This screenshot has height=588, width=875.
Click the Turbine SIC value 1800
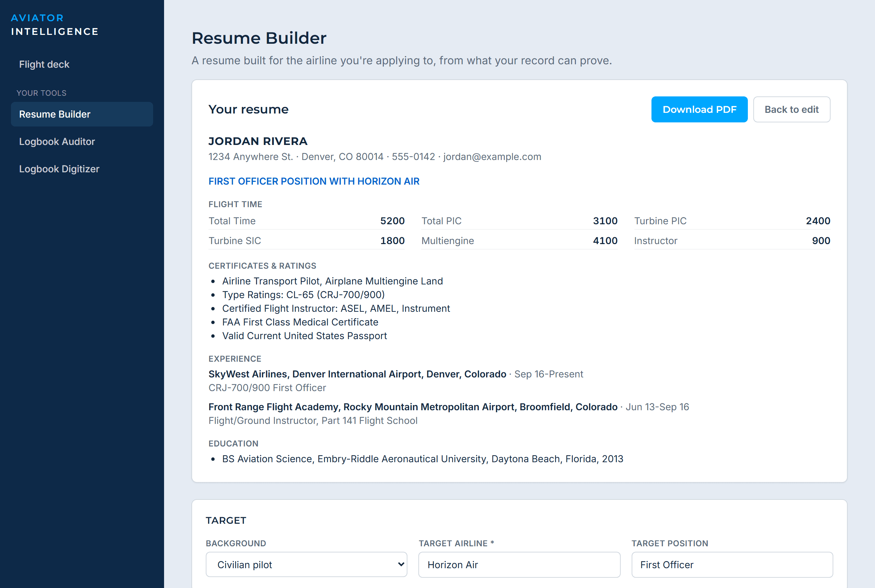click(392, 241)
